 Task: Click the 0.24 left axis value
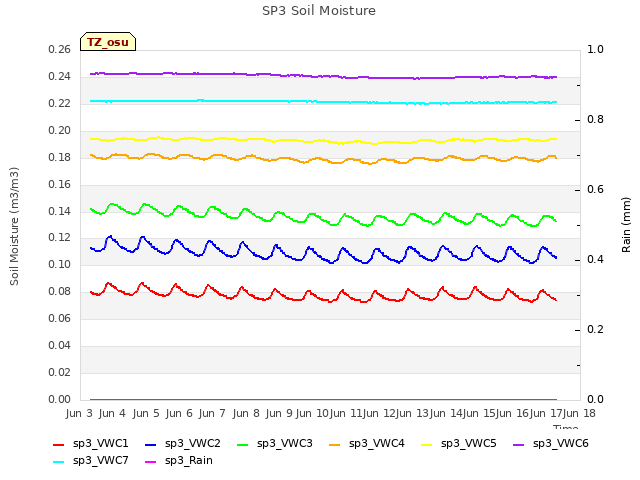[x=60, y=77]
